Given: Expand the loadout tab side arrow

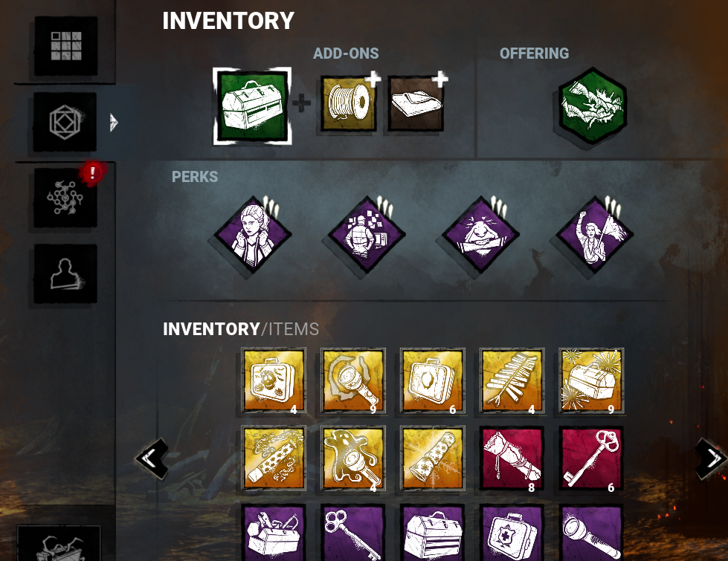Looking at the screenshot, I should tap(114, 123).
